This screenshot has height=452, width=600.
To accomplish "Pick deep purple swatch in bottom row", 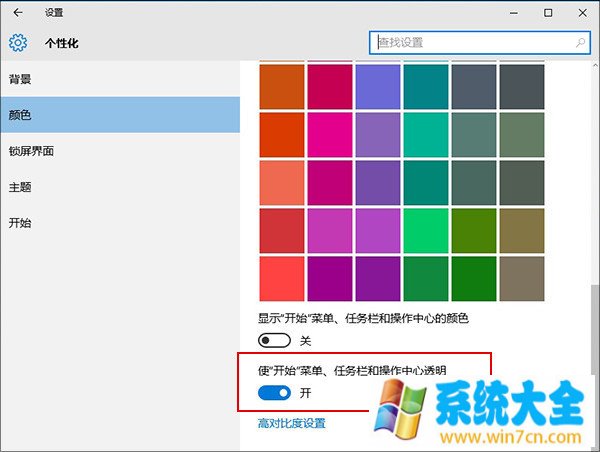I will point(378,279).
